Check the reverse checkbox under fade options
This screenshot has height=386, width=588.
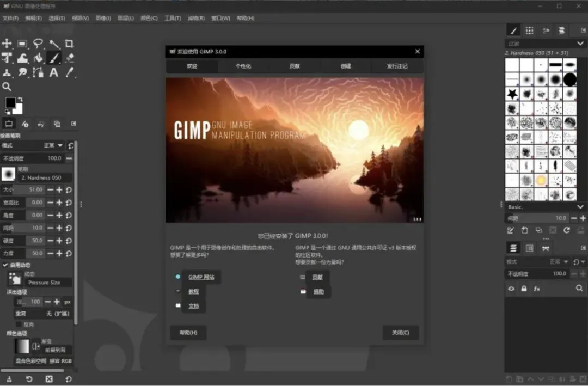(x=19, y=324)
